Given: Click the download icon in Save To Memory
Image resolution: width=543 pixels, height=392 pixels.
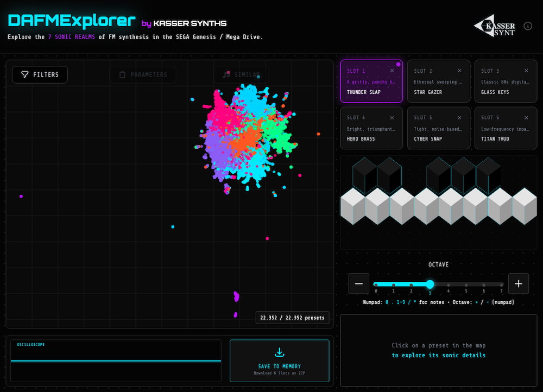Looking at the screenshot, I should tap(279, 352).
